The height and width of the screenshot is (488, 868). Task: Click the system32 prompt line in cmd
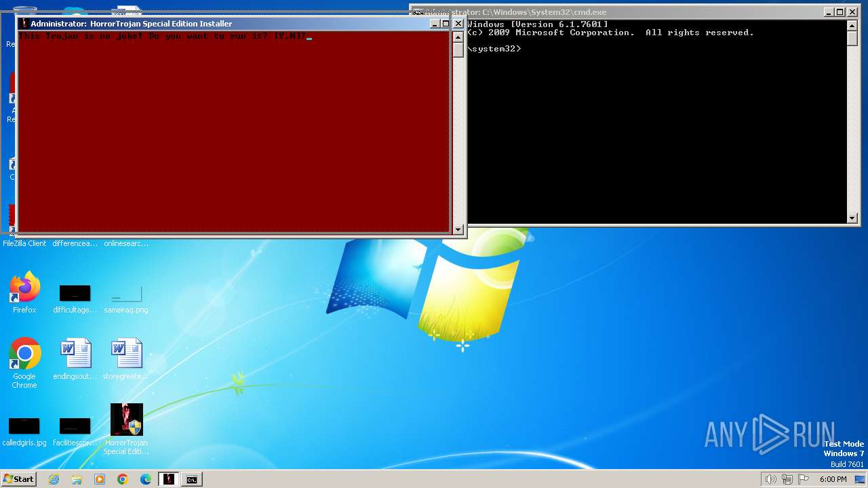coord(494,49)
